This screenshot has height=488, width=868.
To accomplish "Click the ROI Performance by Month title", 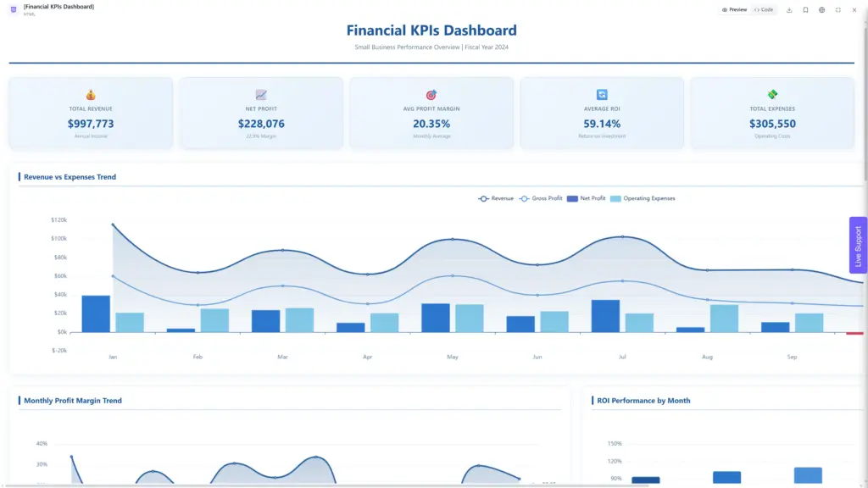I will [643, 401].
